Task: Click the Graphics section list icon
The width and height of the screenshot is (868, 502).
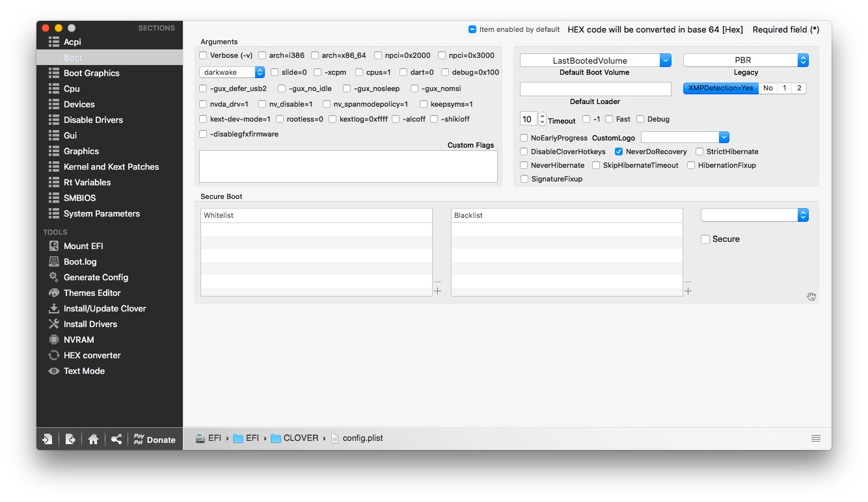Action: (x=54, y=151)
